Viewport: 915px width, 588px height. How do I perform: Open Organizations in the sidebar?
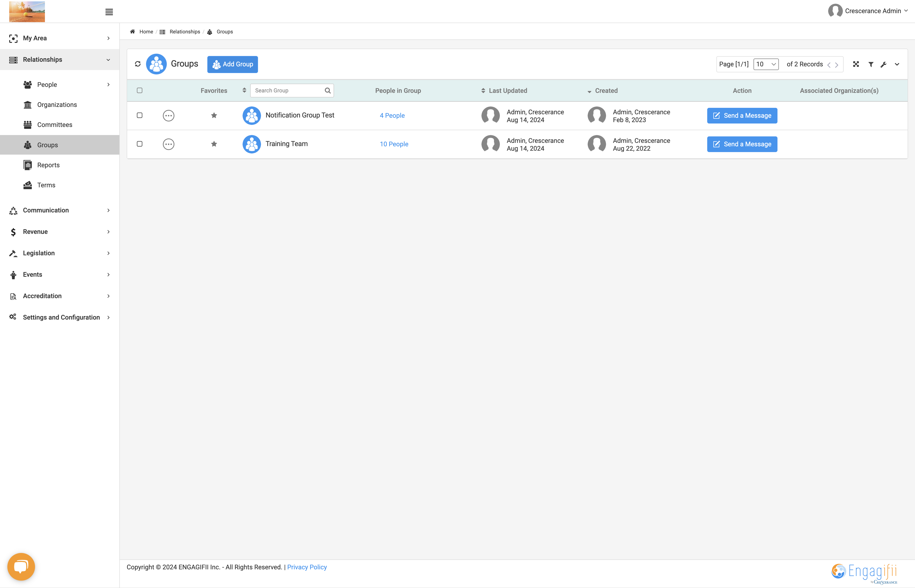coord(57,105)
